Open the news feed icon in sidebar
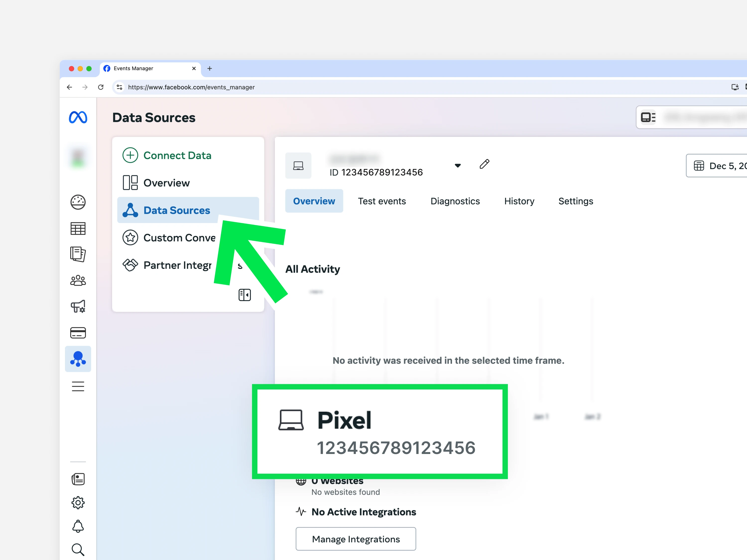This screenshot has height=560, width=747. [x=78, y=479]
